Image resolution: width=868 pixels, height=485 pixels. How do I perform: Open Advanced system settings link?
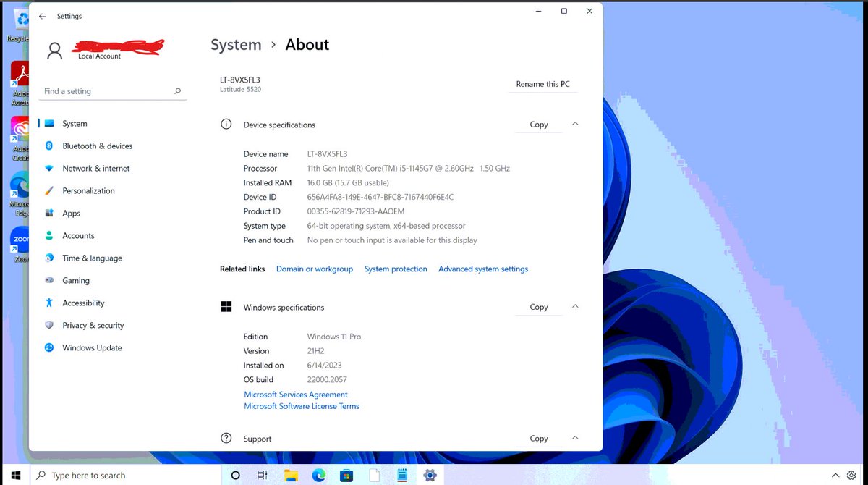(x=483, y=269)
